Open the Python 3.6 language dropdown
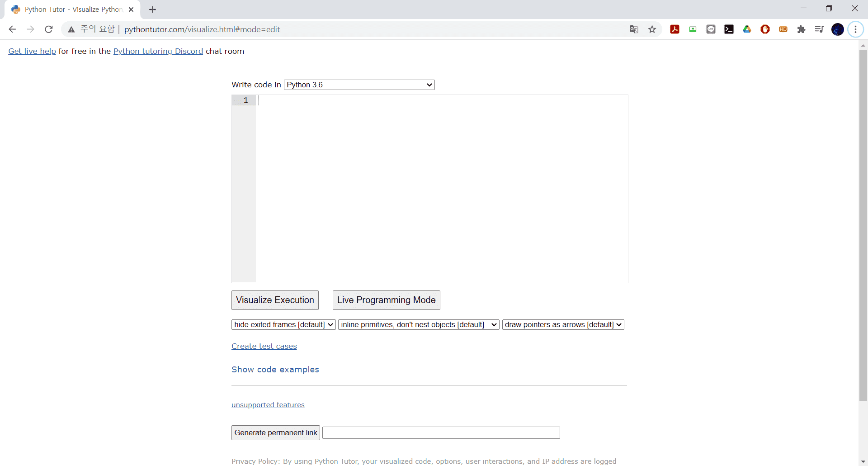Image resolution: width=868 pixels, height=466 pixels. point(359,85)
